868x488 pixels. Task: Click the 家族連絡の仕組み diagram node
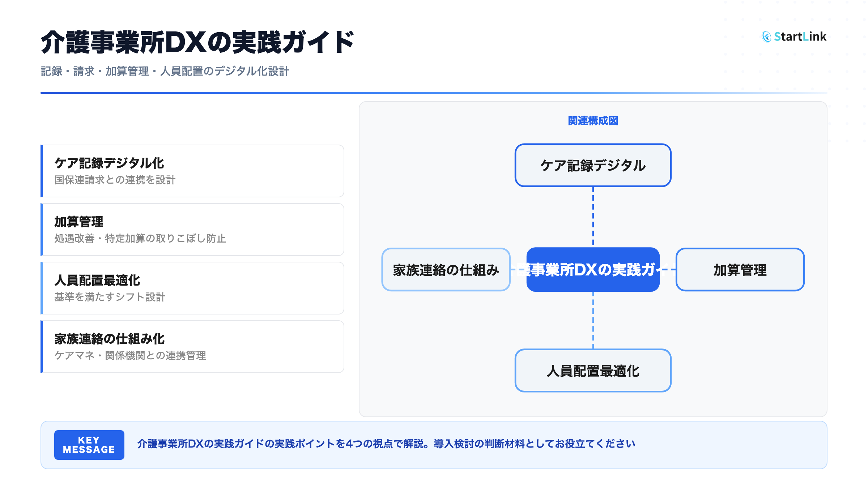[446, 270]
